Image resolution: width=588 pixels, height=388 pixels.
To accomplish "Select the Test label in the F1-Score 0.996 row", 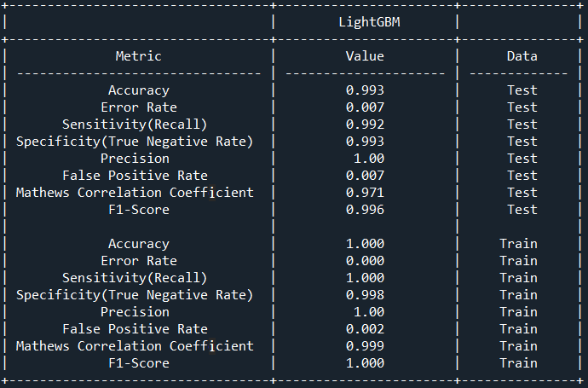I will pyautogui.click(x=522, y=210).
